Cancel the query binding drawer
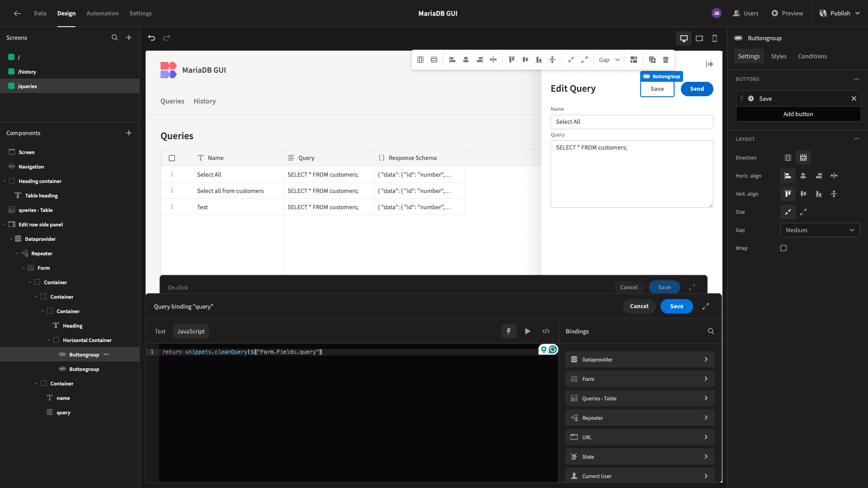This screenshot has width=868, height=488. [639, 306]
